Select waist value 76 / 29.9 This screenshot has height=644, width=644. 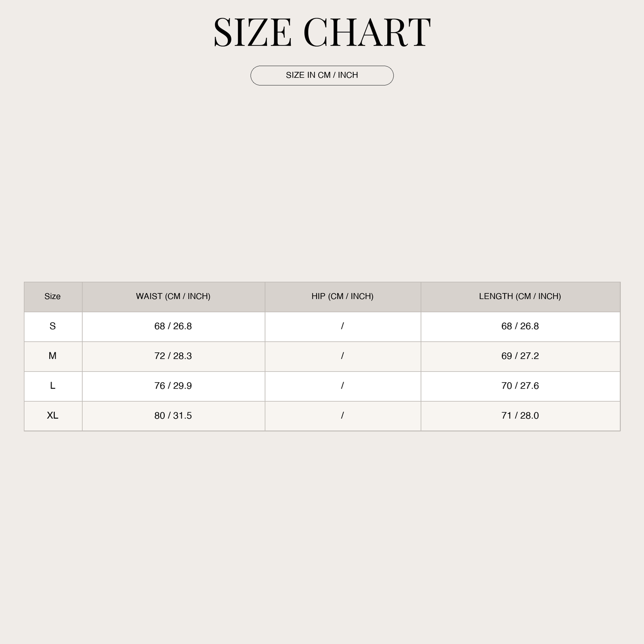173,386
